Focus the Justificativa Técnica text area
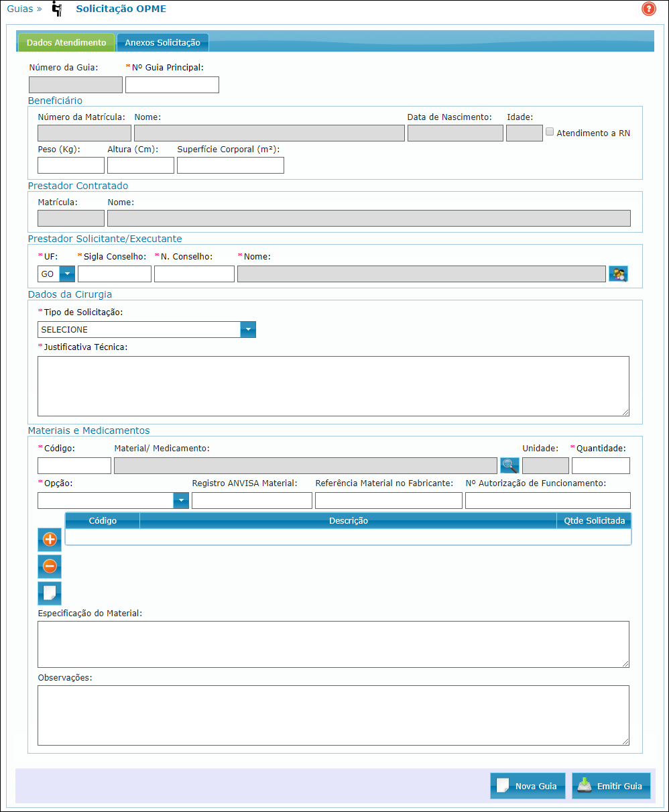This screenshot has height=812, width=669. click(x=333, y=386)
